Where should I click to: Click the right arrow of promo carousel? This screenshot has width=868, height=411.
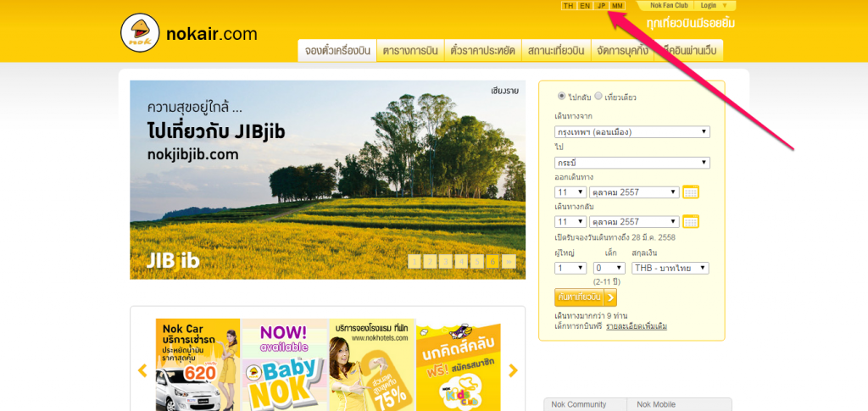pyautogui.click(x=513, y=370)
